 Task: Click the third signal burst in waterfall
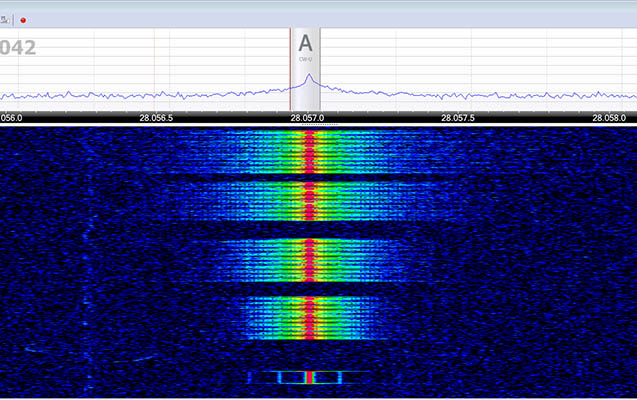pyautogui.click(x=309, y=258)
